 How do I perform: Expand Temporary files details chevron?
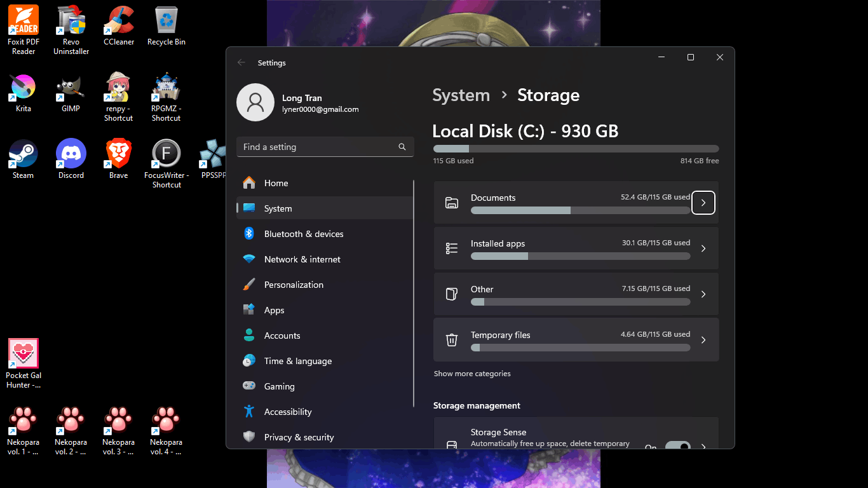[703, 340]
